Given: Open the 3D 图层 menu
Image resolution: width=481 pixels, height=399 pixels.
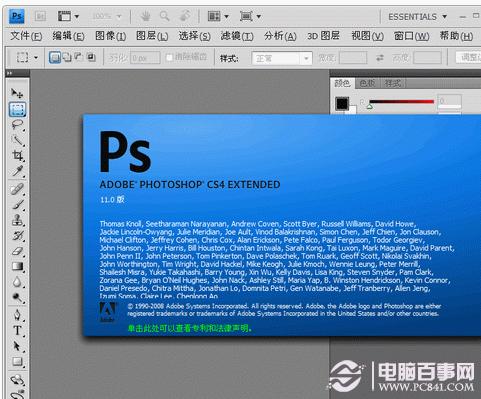Looking at the screenshot, I should [323, 36].
